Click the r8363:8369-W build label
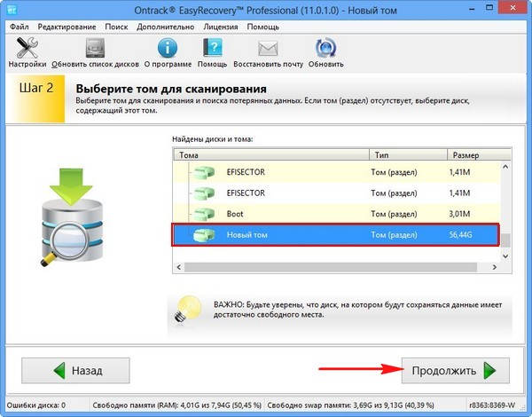532x417 pixels. [x=492, y=405]
